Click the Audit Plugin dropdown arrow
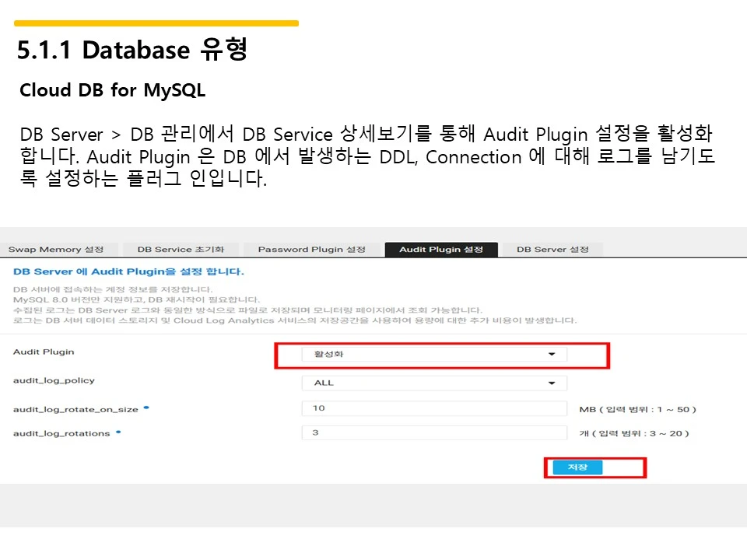 click(552, 355)
